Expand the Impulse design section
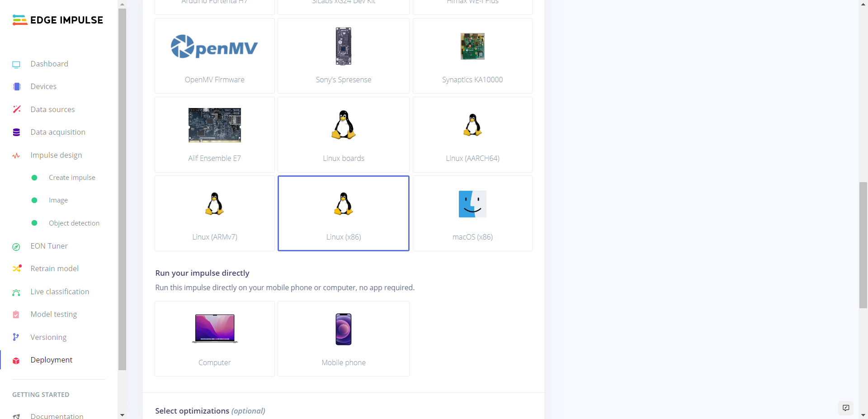Screen dimensions: 868x419 [56, 155]
